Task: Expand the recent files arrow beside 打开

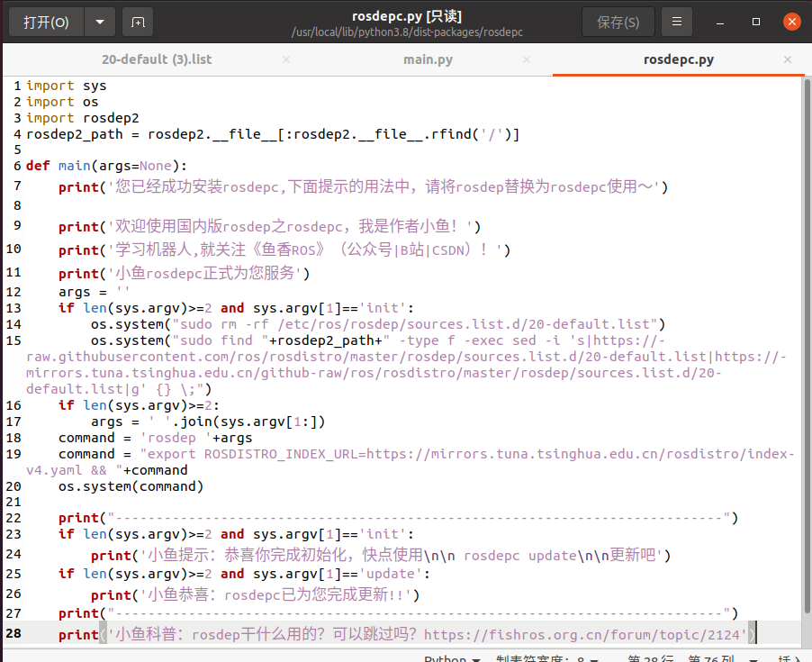Action: pyautogui.click(x=100, y=22)
